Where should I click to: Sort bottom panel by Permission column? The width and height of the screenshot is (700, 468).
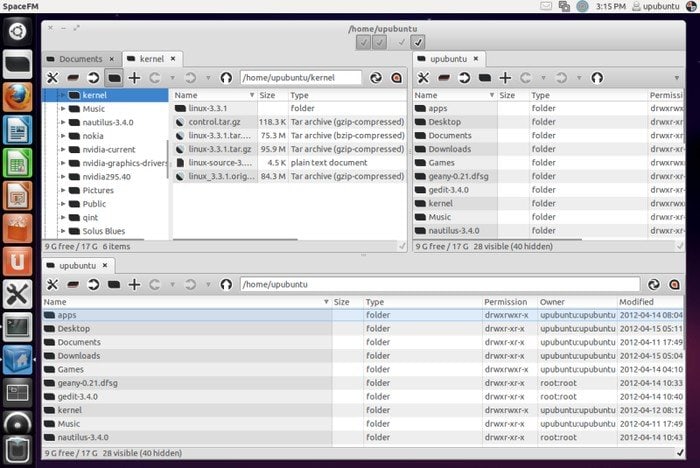coord(509,302)
